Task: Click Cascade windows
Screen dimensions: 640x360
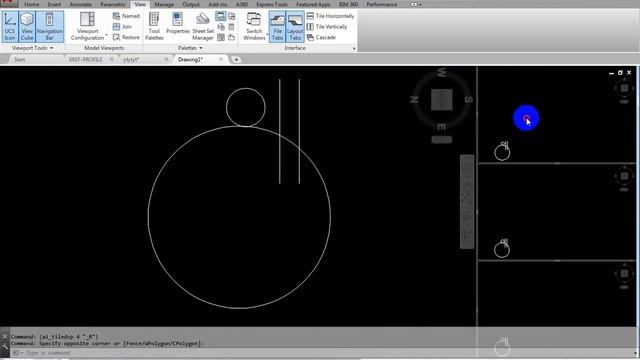Action: (321, 37)
